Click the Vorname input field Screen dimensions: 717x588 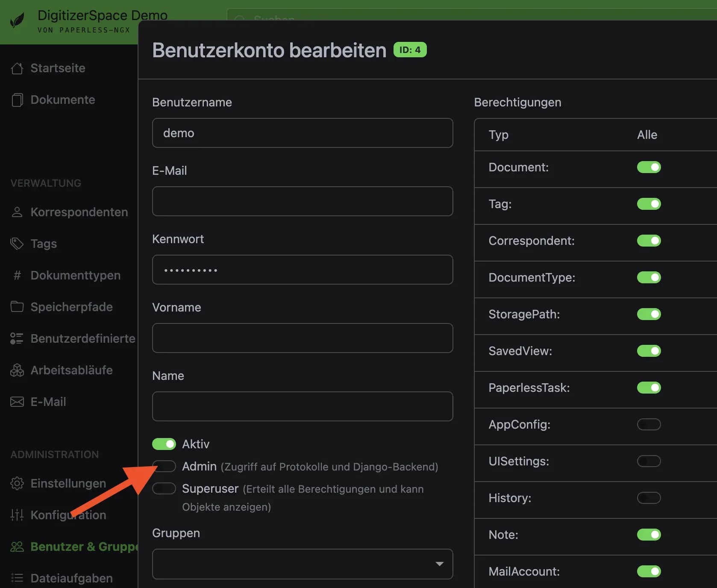[303, 338]
